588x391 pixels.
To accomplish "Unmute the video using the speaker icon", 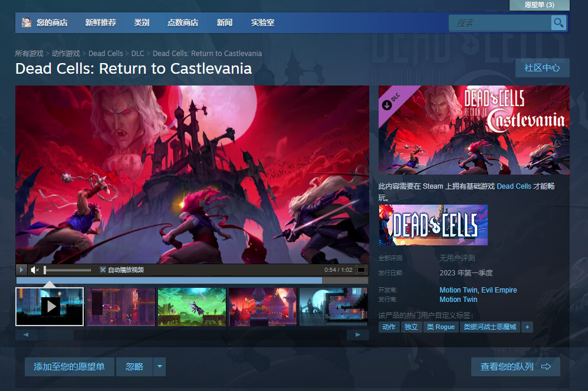I will [x=35, y=270].
